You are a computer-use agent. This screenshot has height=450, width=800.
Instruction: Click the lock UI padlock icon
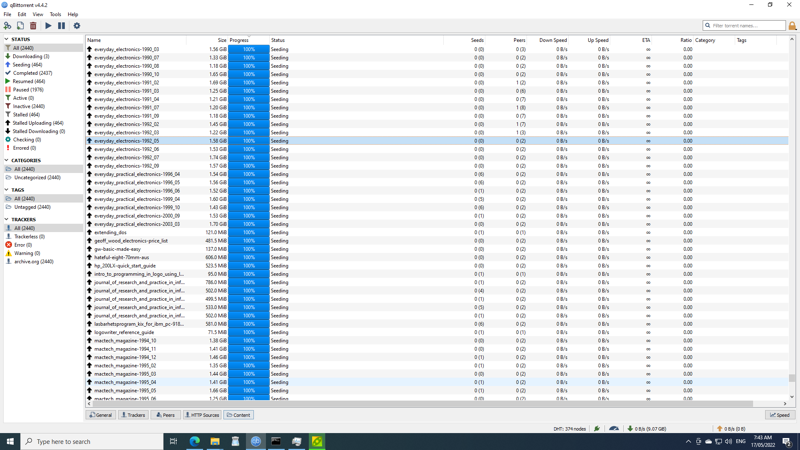click(x=792, y=26)
